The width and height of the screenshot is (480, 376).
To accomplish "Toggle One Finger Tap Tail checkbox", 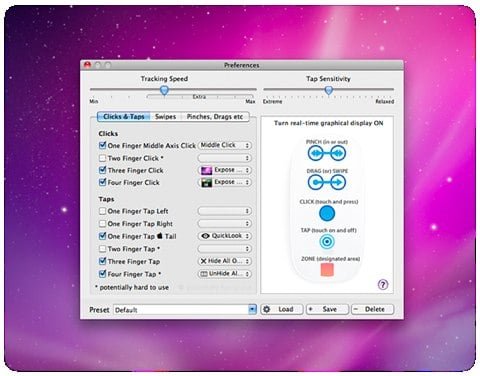I will click(103, 236).
